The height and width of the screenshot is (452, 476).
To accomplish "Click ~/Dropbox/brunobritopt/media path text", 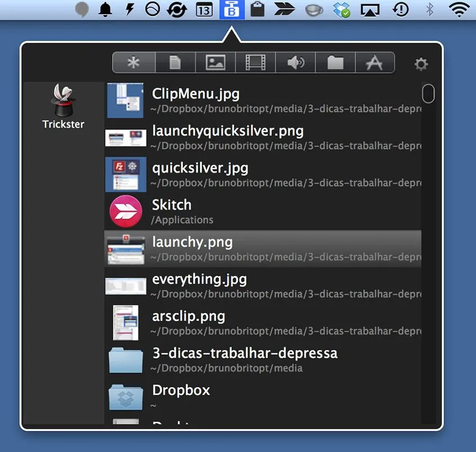I will coord(226,368).
